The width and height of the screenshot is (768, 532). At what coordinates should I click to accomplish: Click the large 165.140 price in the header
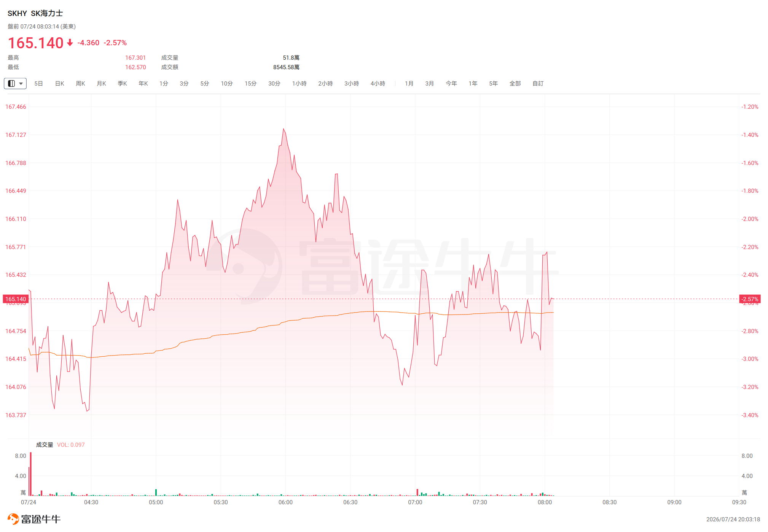(x=36, y=43)
